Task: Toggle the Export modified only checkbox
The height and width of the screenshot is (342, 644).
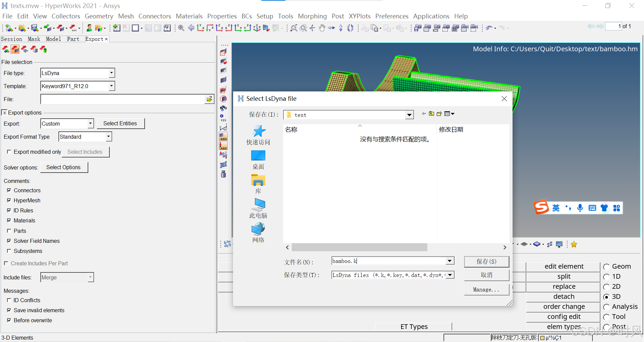Action: pos(9,152)
